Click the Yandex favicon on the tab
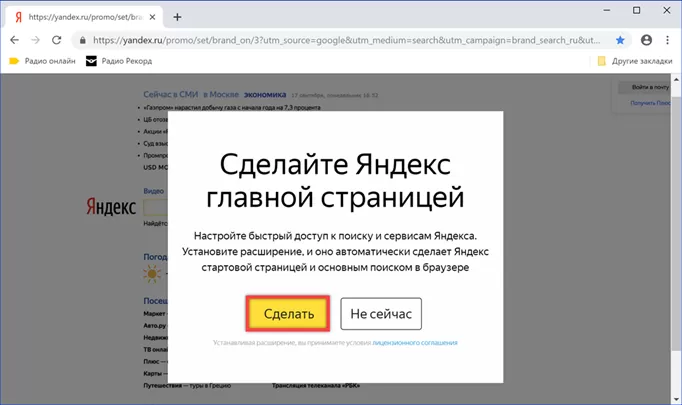This screenshot has height=405, width=682. [18, 17]
